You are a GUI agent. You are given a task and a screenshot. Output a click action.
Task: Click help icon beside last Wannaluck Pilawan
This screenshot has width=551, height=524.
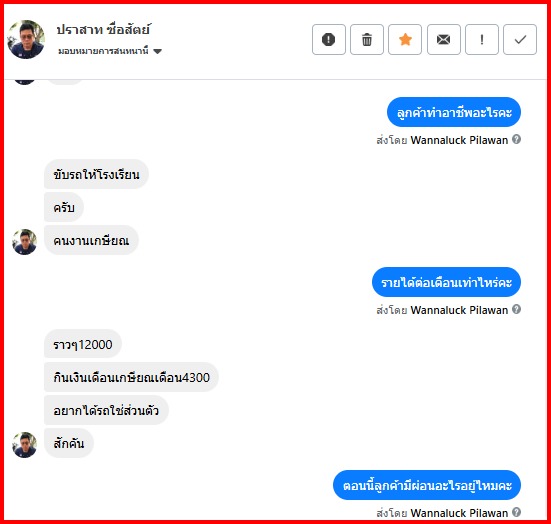click(516, 512)
